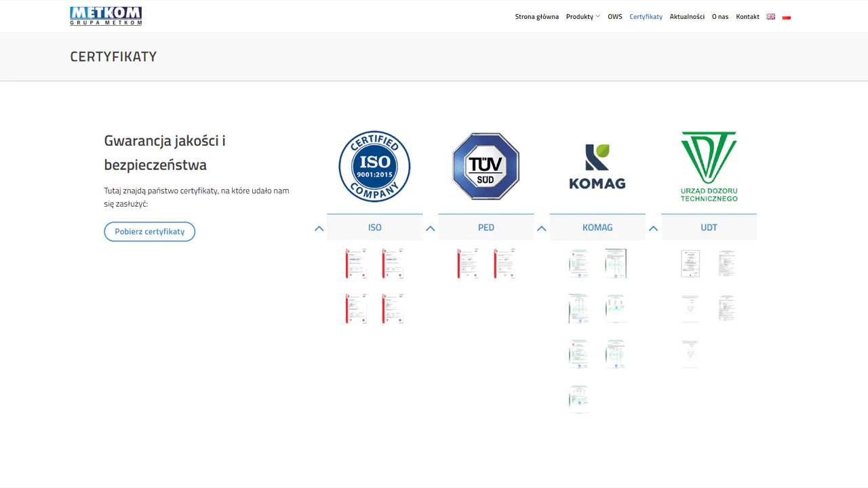Click the PED section header

point(486,227)
